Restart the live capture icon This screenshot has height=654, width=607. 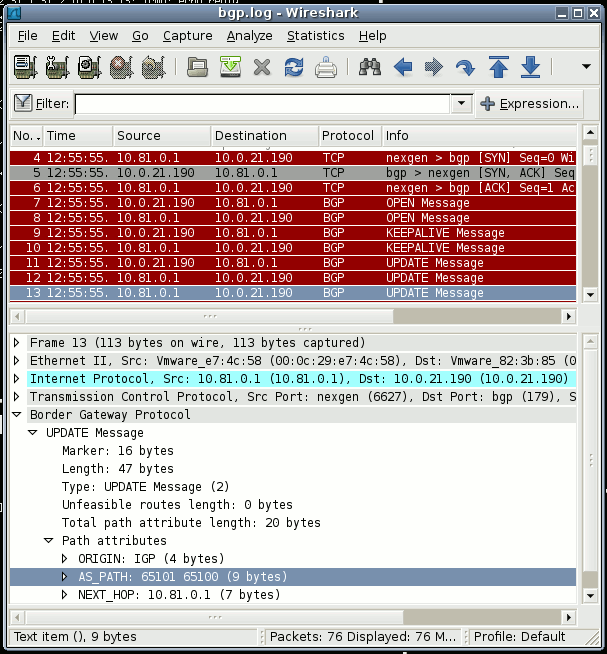tap(154, 67)
